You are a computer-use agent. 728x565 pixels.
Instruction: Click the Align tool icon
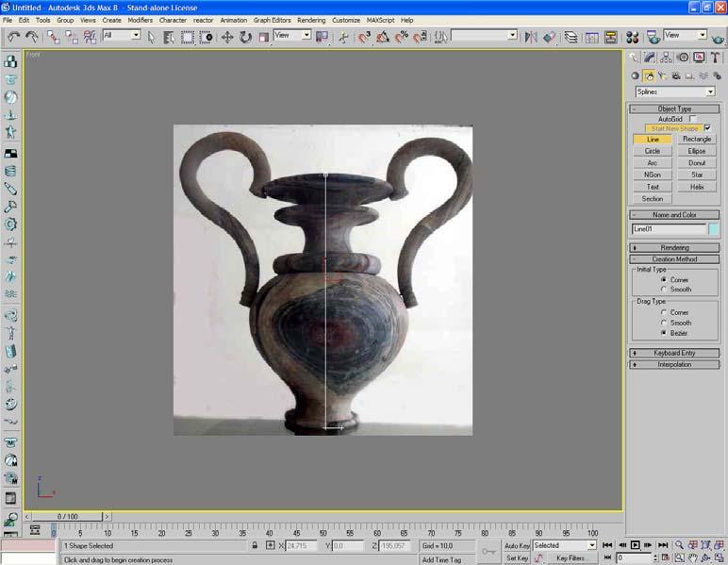[x=549, y=37]
